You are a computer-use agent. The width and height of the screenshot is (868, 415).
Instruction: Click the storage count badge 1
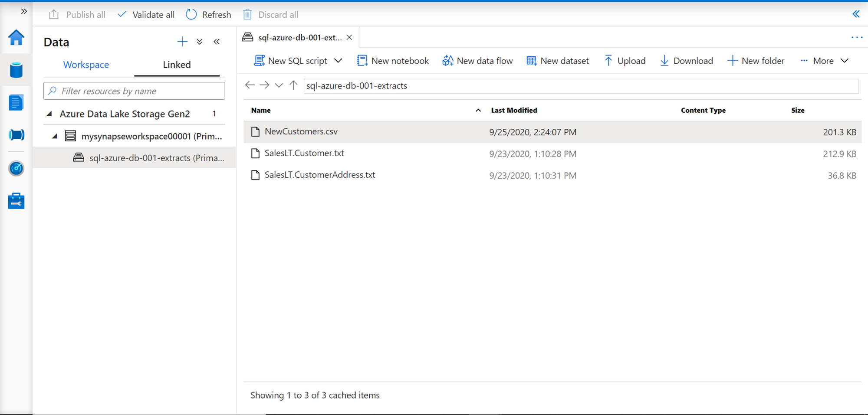214,114
